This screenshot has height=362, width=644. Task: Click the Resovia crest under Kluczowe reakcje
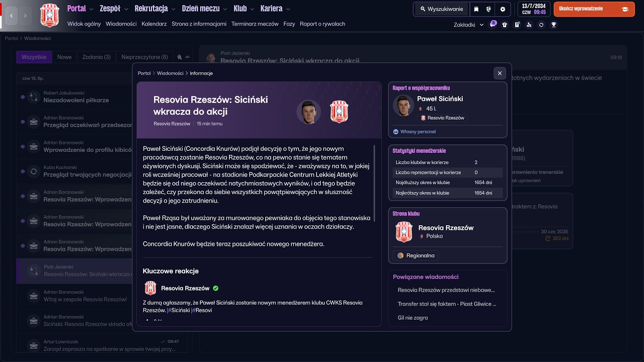(150, 288)
